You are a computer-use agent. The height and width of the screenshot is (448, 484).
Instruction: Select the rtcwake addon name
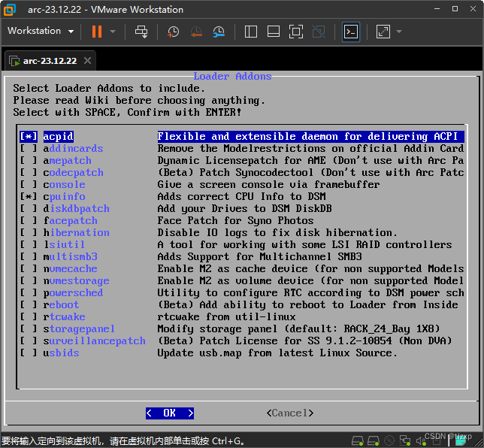[x=64, y=316]
